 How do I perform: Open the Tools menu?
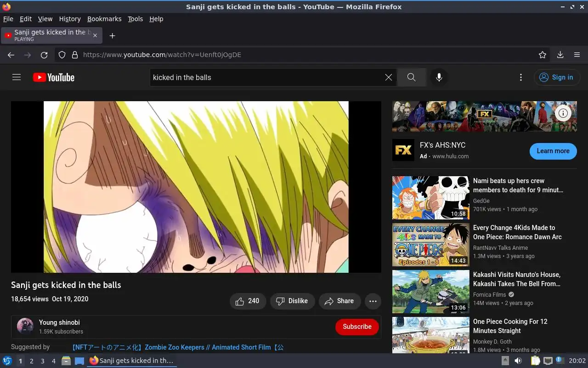135,19
